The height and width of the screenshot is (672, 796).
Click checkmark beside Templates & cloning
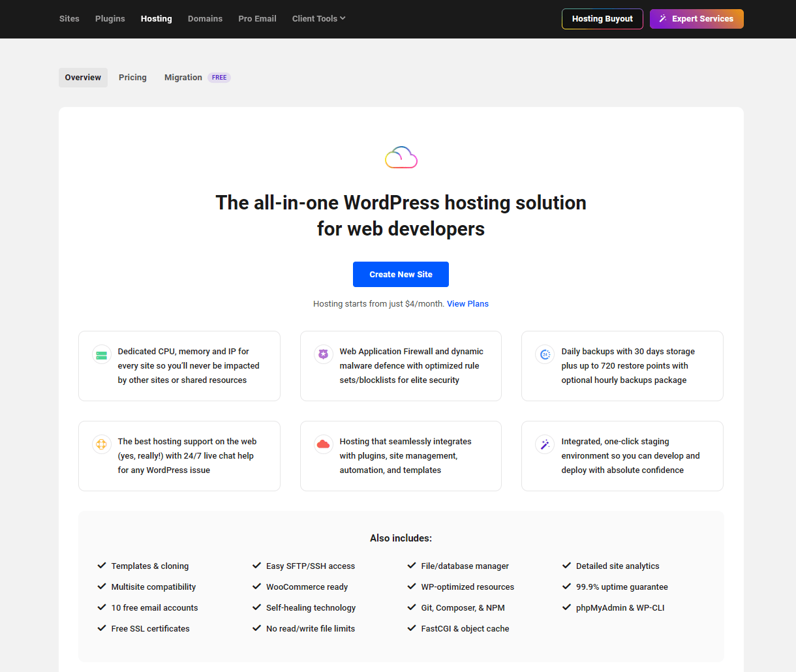(102, 566)
